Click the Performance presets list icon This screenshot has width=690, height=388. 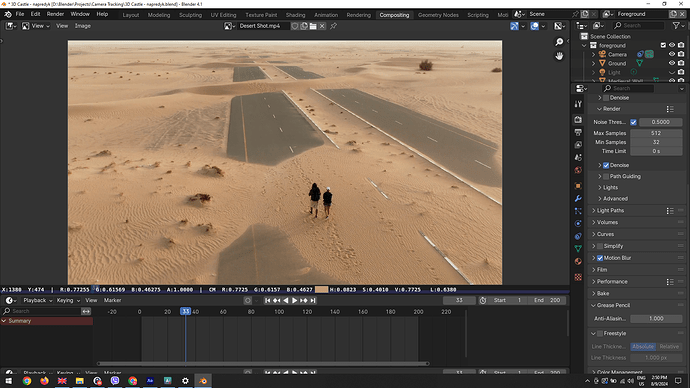(670, 282)
